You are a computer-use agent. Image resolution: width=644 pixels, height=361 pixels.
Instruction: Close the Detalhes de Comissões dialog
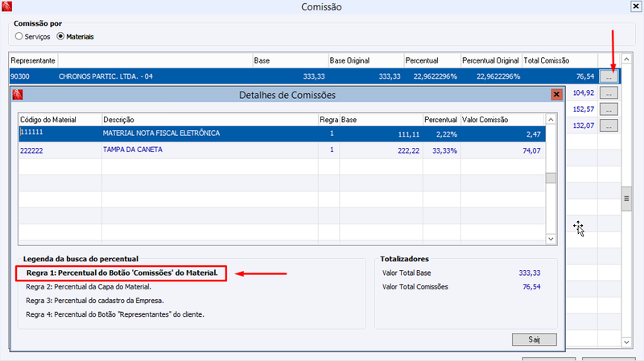click(x=556, y=95)
